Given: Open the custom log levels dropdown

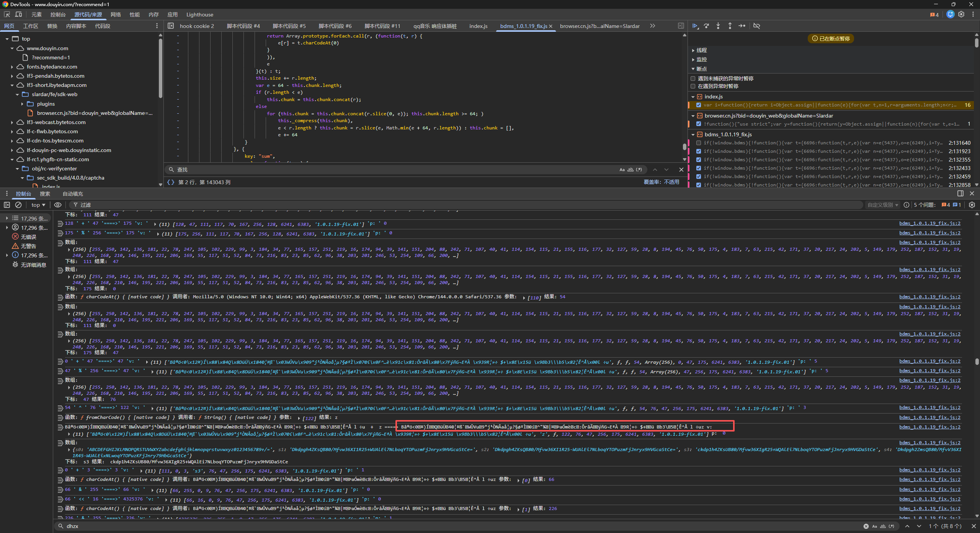Looking at the screenshot, I should (882, 205).
